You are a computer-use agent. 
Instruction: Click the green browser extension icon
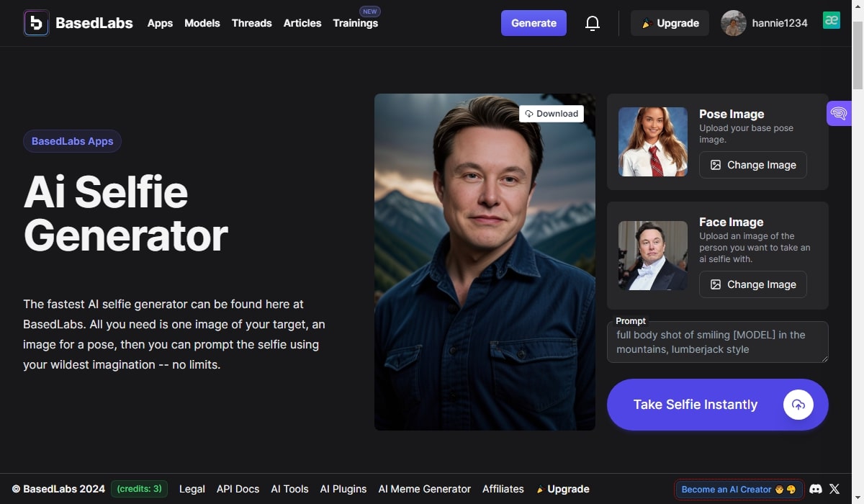tap(832, 21)
